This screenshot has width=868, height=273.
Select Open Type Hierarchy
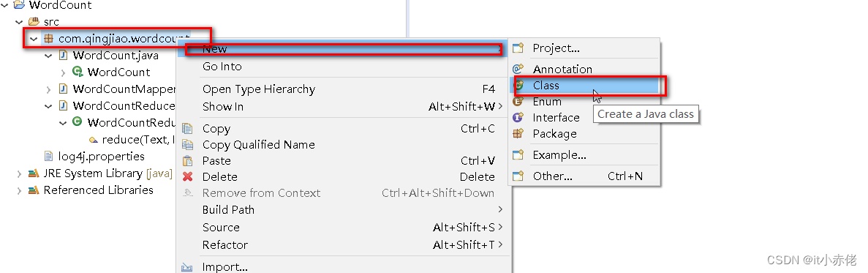pyautogui.click(x=342, y=90)
